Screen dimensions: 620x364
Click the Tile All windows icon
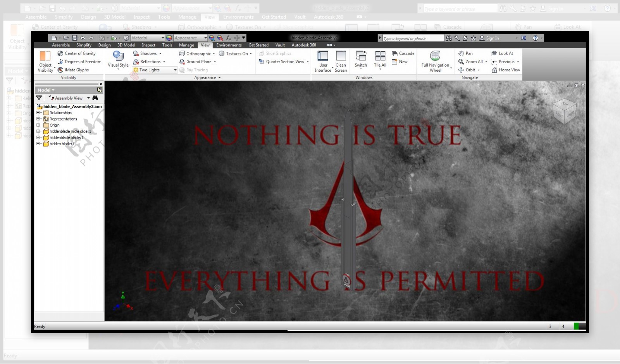coord(380,60)
